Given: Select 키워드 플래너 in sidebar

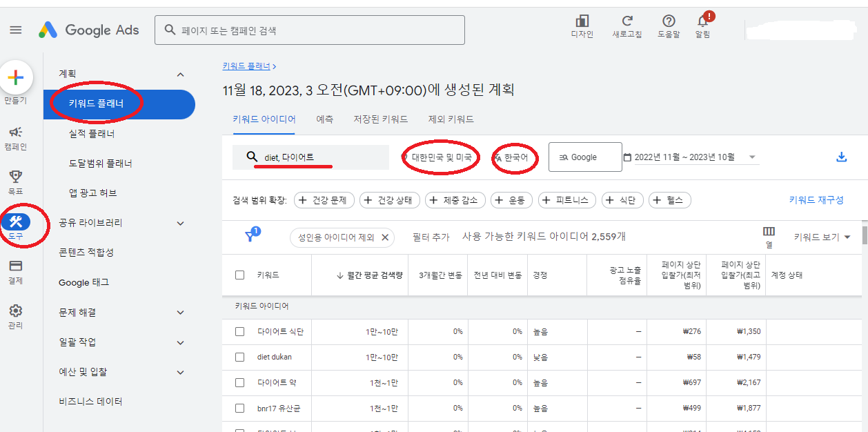Looking at the screenshot, I should 119,104.
